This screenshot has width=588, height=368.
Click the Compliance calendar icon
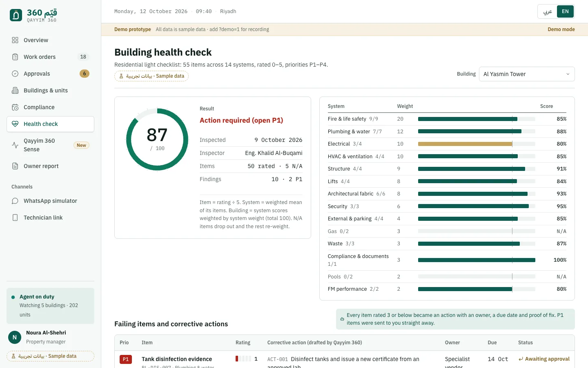15,107
